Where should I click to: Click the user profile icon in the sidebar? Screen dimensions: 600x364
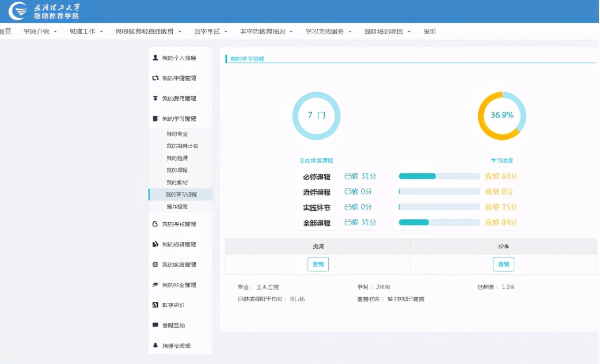154,57
